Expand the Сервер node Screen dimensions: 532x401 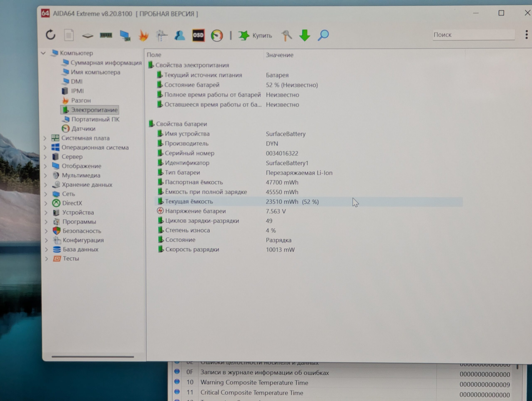pyautogui.click(x=45, y=157)
